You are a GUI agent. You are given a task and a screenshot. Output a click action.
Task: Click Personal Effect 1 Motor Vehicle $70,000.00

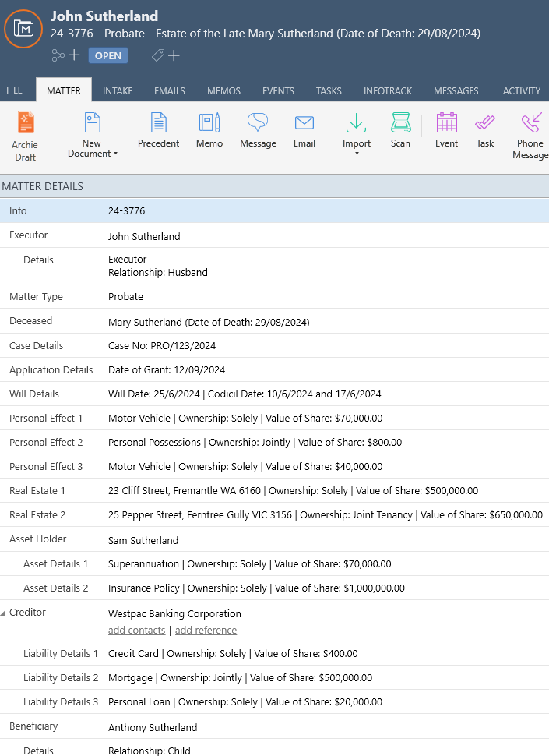point(274,418)
